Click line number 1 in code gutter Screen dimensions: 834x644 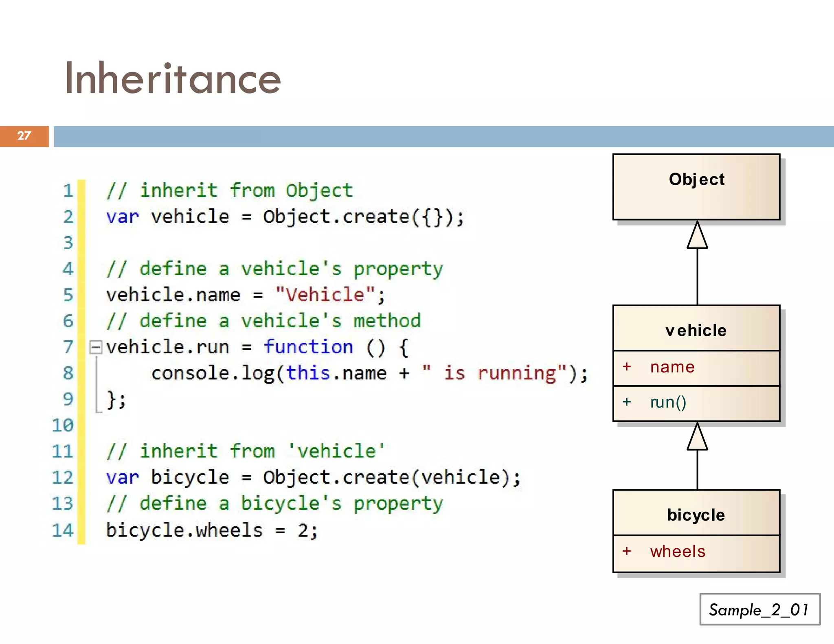pyautogui.click(x=68, y=191)
